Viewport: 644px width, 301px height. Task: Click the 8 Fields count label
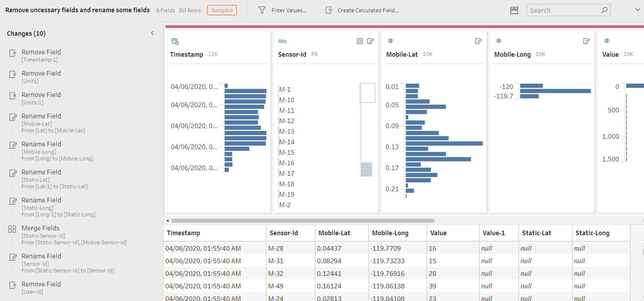165,10
